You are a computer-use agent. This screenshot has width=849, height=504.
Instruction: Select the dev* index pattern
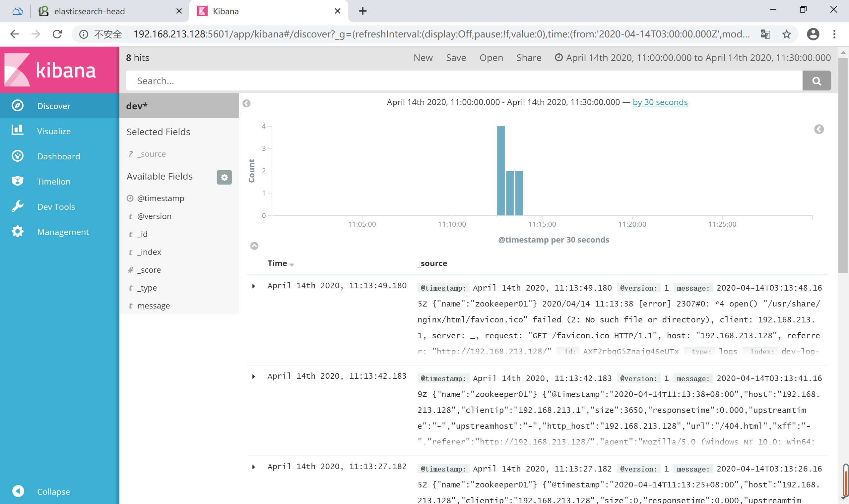[179, 106]
